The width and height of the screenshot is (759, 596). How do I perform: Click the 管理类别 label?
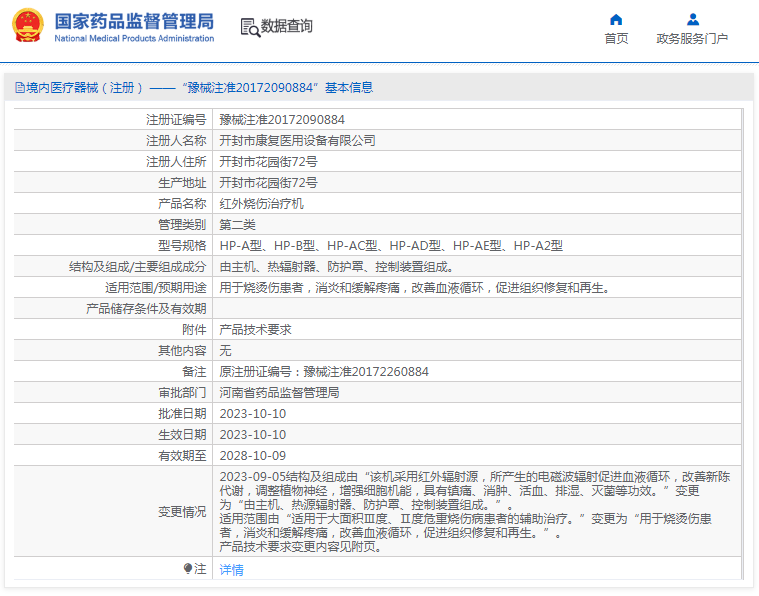tap(182, 225)
